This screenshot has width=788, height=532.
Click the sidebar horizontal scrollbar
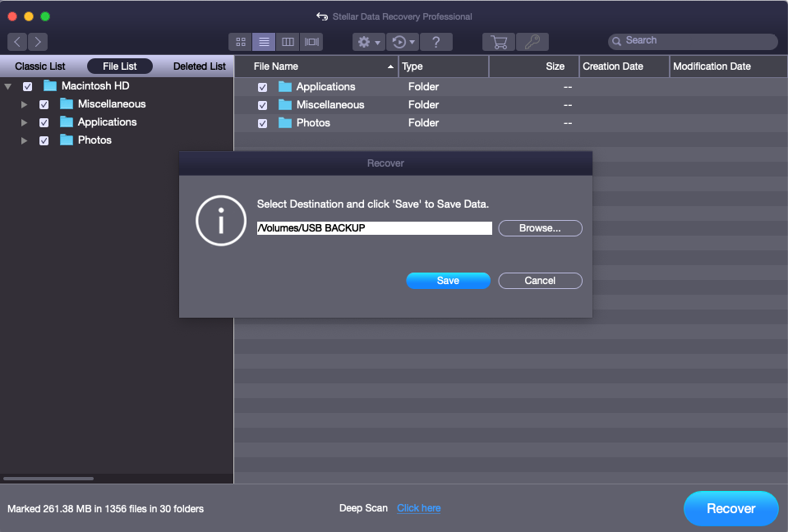tap(48, 479)
